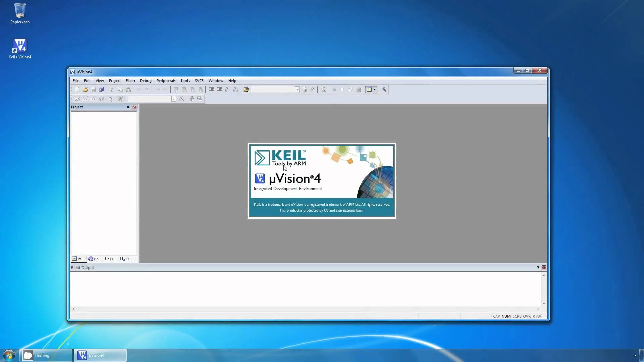This screenshot has height=362, width=644.
Task: Expand the target selection dropdown
Action: 174,99
